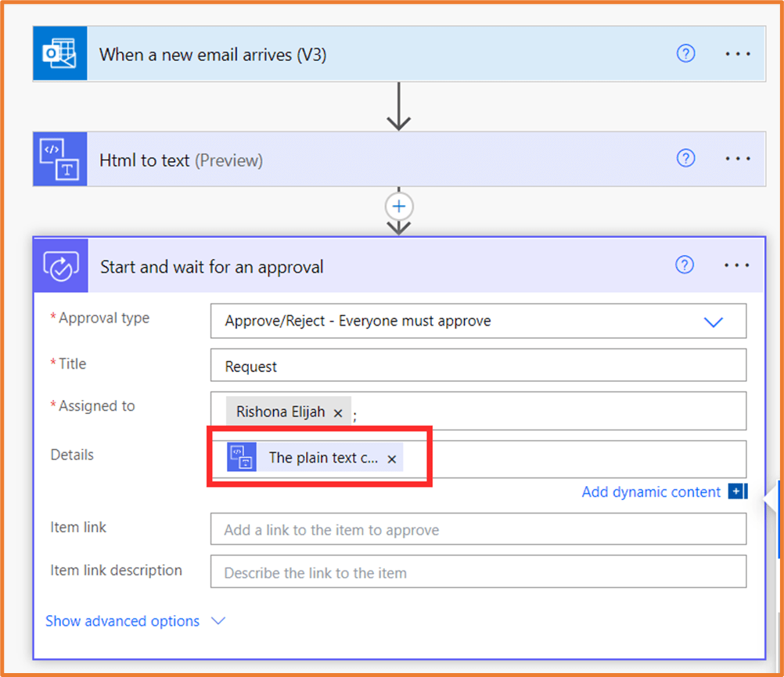Open help for Html to text step
Image resolution: width=784 pixels, height=677 pixels.
685,159
